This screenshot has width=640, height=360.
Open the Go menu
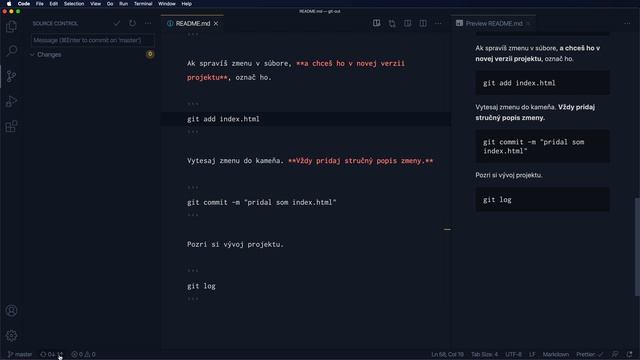pos(110,4)
